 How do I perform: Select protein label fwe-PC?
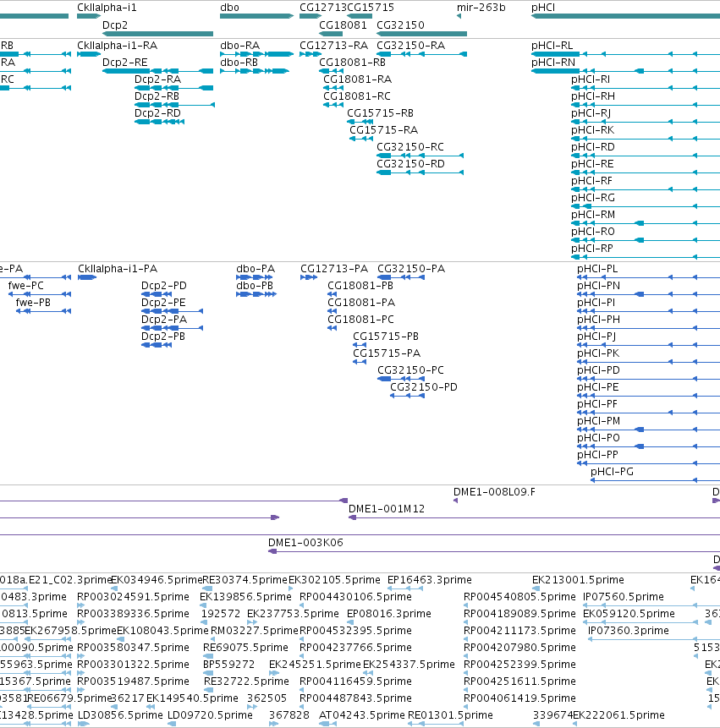(26, 286)
